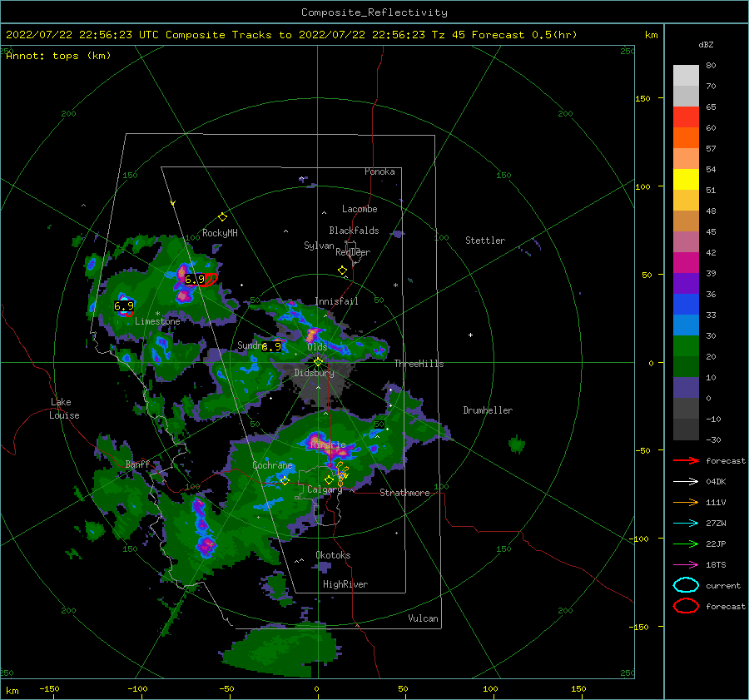Click the Ponoka map label
The width and height of the screenshot is (749, 700).
coord(379,171)
